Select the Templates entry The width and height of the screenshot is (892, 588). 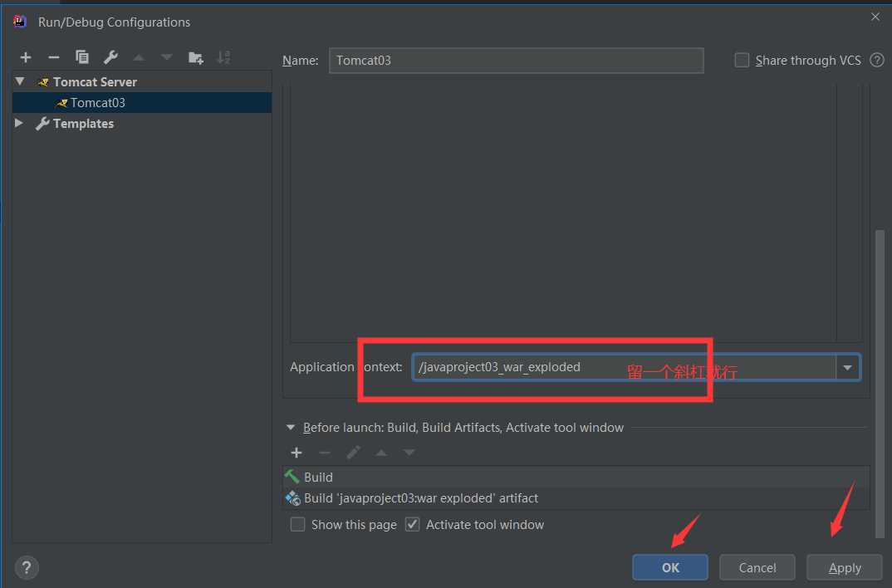83,124
